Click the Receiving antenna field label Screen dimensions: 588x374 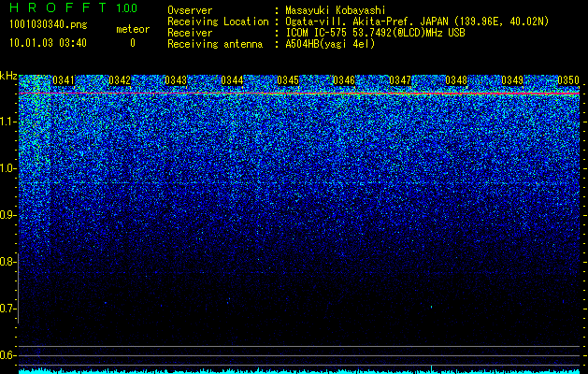[x=215, y=44]
